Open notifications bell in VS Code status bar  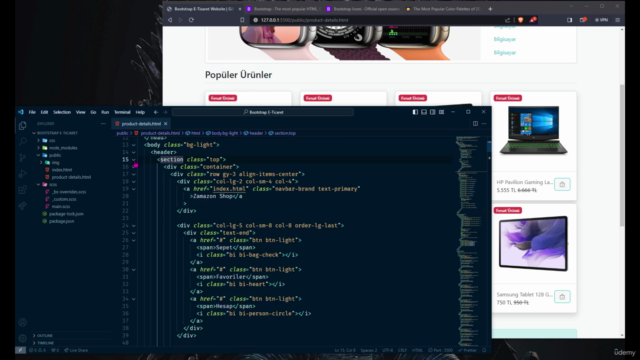tap(484, 350)
